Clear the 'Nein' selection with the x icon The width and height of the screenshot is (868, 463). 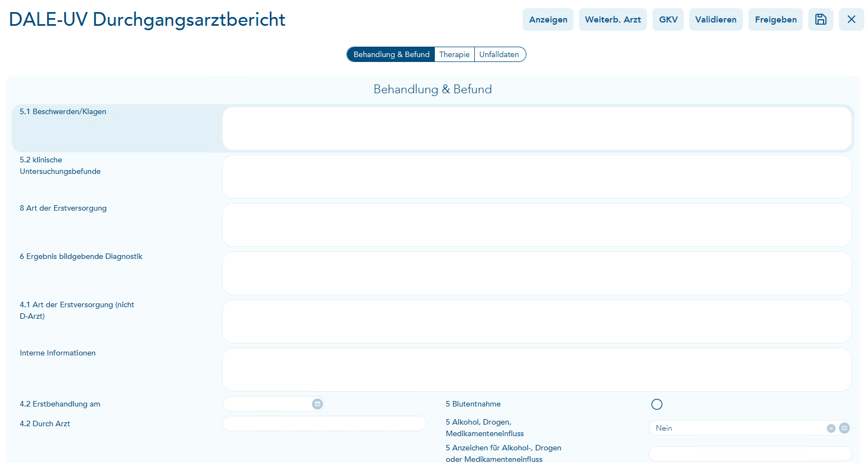pyautogui.click(x=831, y=428)
